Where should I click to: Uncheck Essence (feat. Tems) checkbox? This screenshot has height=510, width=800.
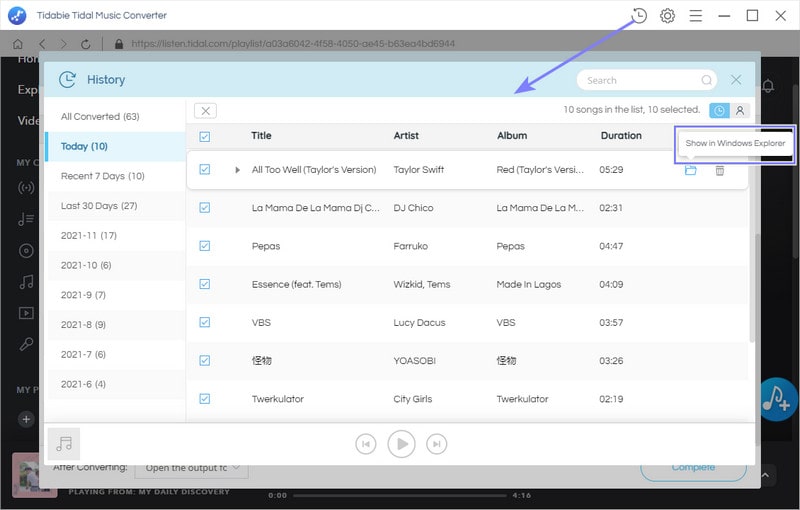205,284
